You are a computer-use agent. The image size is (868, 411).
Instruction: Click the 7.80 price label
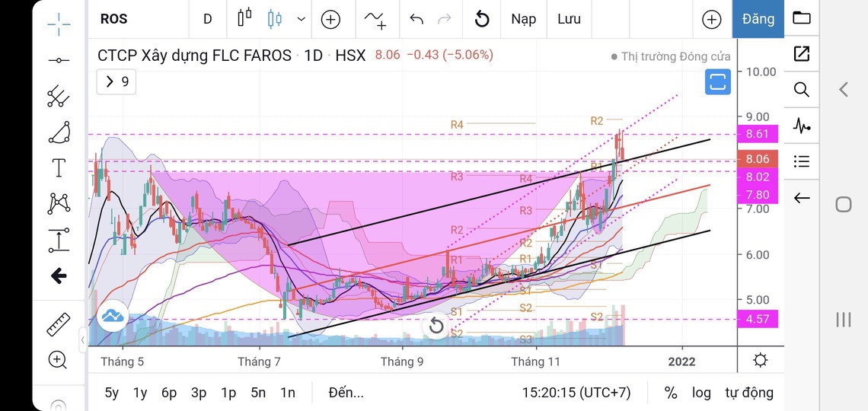[x=758, y=195]
